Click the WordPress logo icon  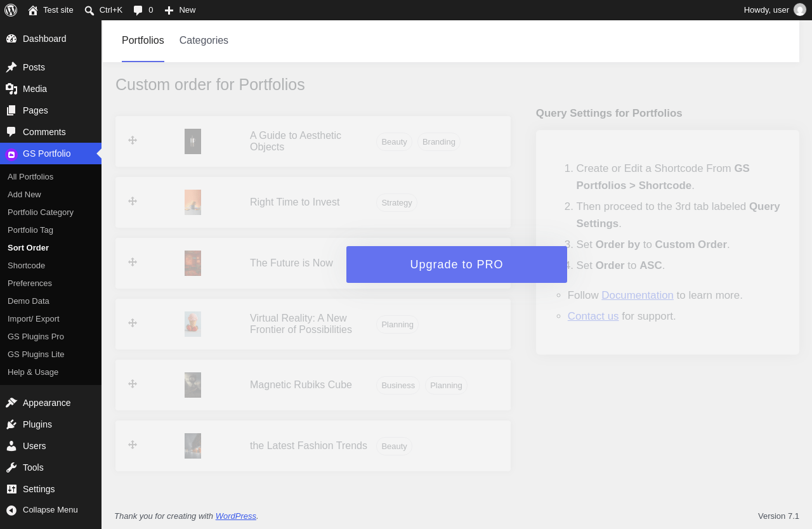click(11, 10)
